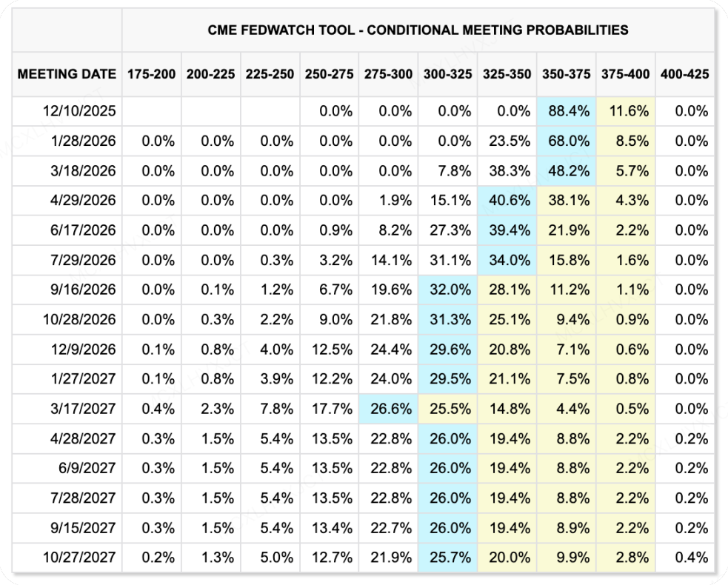Screen dimensions: 728x585
Task: Click the 26.6% highlighted cell
Action: click(x=388, y=409)
